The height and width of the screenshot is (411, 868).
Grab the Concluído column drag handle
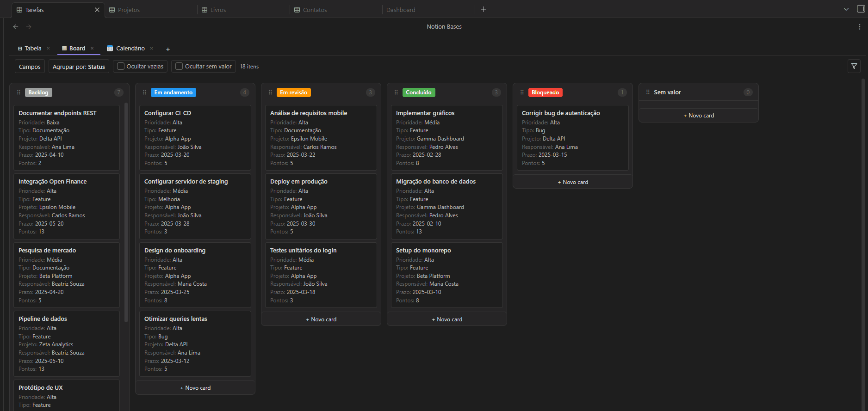point(396,92)
